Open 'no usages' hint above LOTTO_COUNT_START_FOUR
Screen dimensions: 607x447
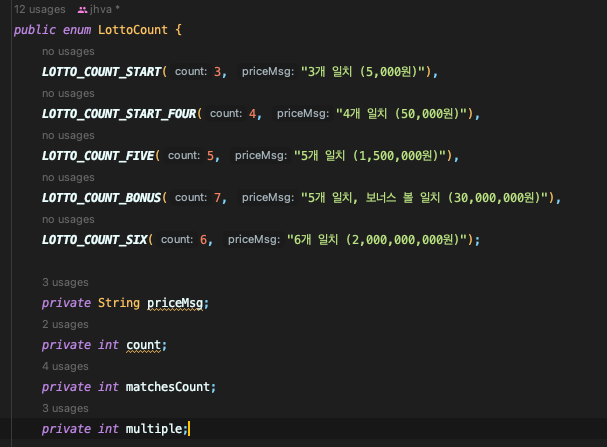[x=68, y=94]
